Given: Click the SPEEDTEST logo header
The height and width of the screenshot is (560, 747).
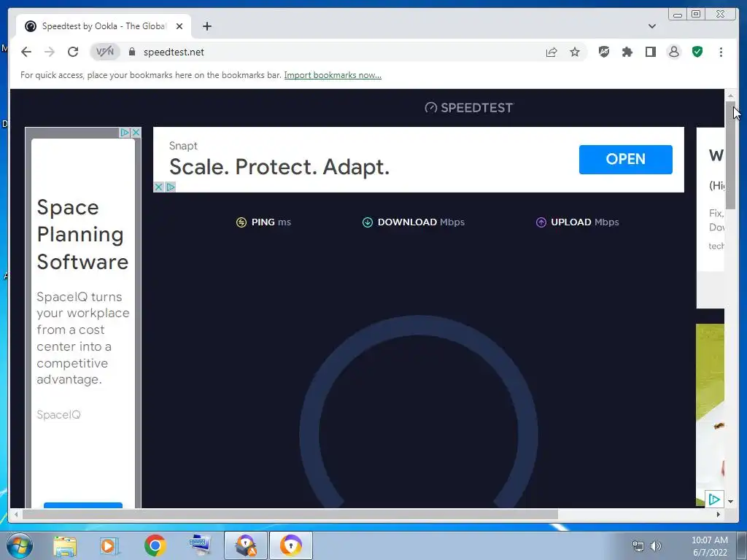Looking at the screenshot, I should coord(469,108).
